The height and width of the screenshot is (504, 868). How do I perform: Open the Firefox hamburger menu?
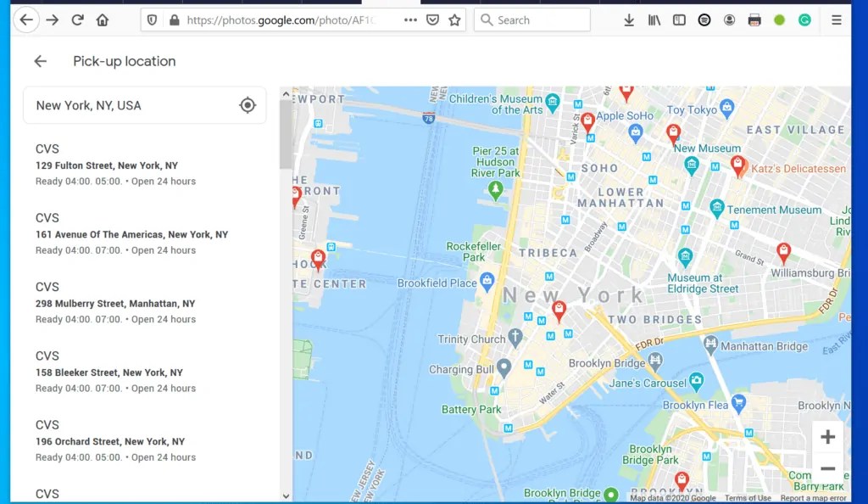point(836,20)
